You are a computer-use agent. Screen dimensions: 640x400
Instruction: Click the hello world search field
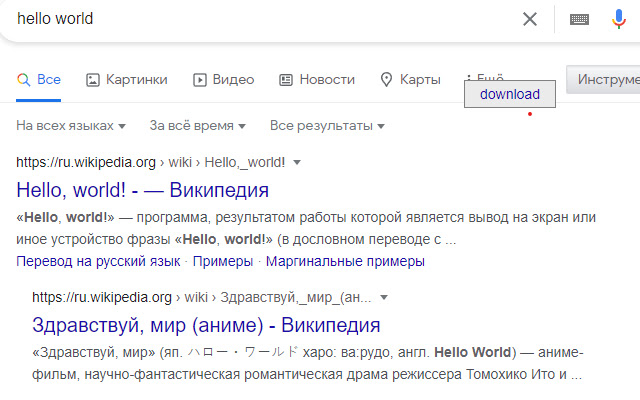point(250,19)
